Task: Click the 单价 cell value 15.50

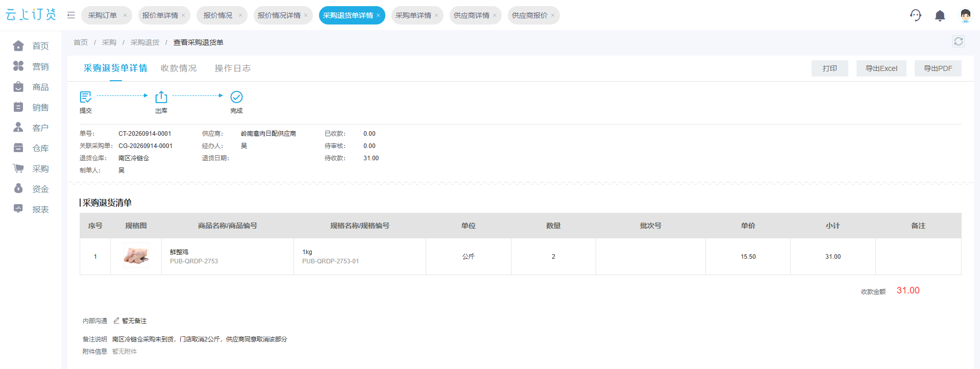Action: coord(748,257)
